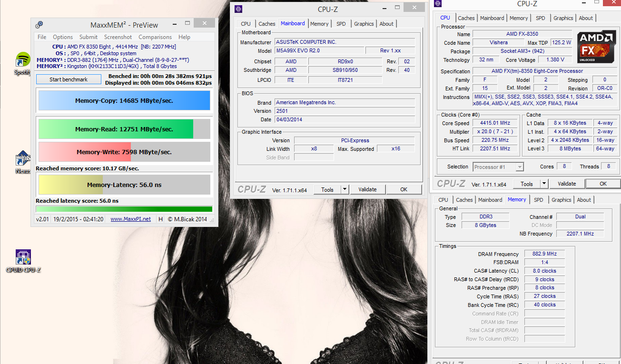Click the PCI-Express version field

(354, 140)
